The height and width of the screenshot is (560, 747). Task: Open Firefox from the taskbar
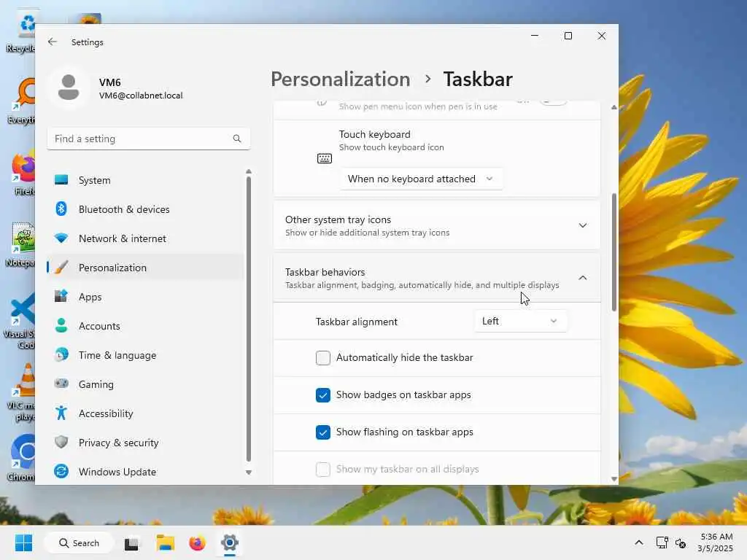(197, 542)
